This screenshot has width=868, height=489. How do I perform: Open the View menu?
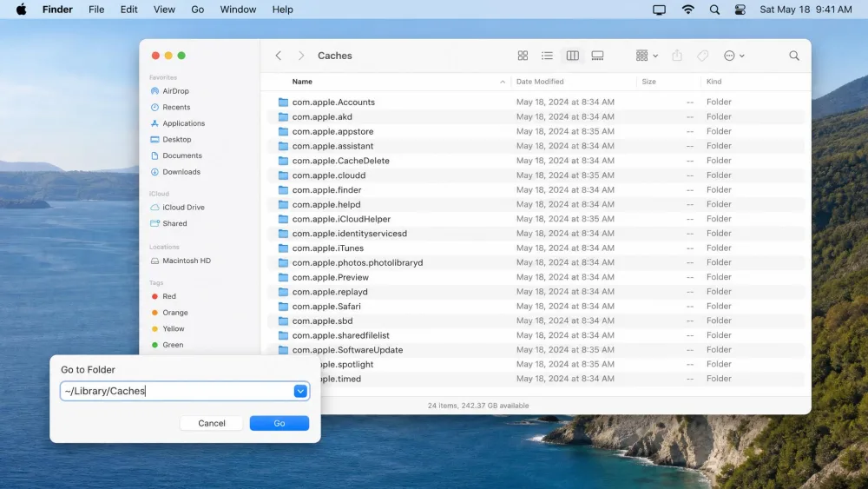164,10
